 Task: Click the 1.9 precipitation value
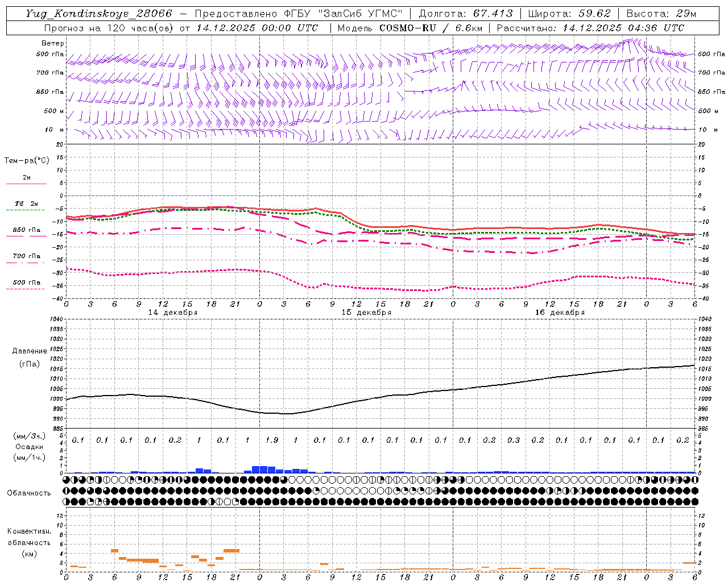pos(272,440)
